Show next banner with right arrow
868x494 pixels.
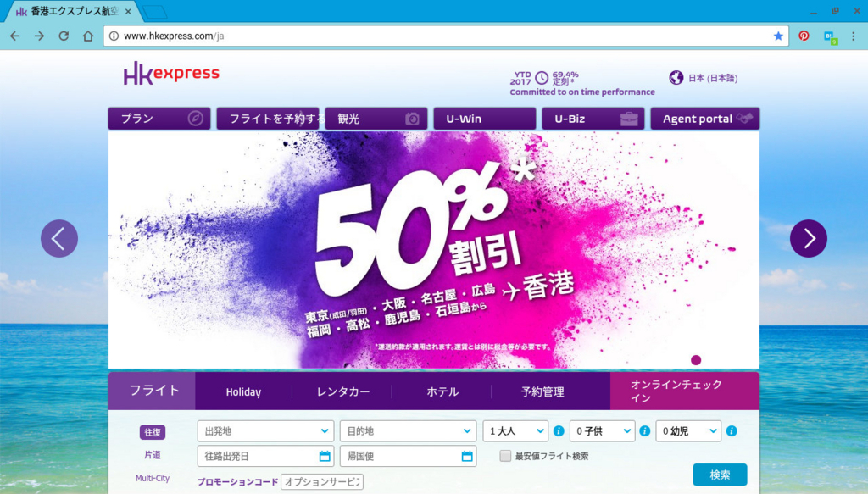(809, 238)
